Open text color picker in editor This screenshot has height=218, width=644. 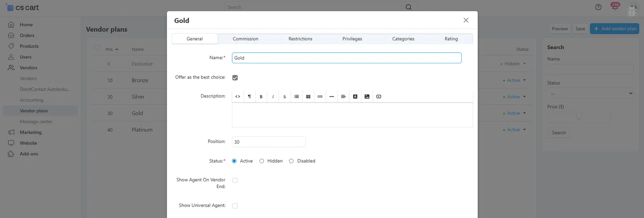355,97
